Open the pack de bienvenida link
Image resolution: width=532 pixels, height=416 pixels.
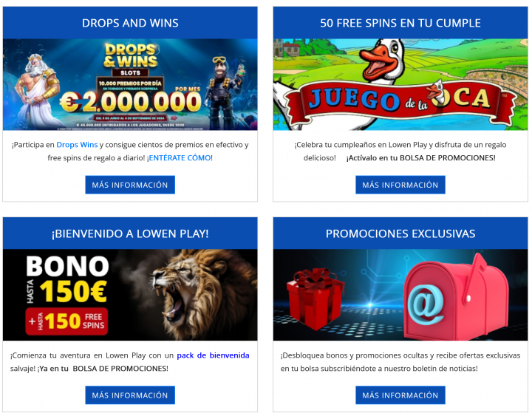[x=213, y=355]
